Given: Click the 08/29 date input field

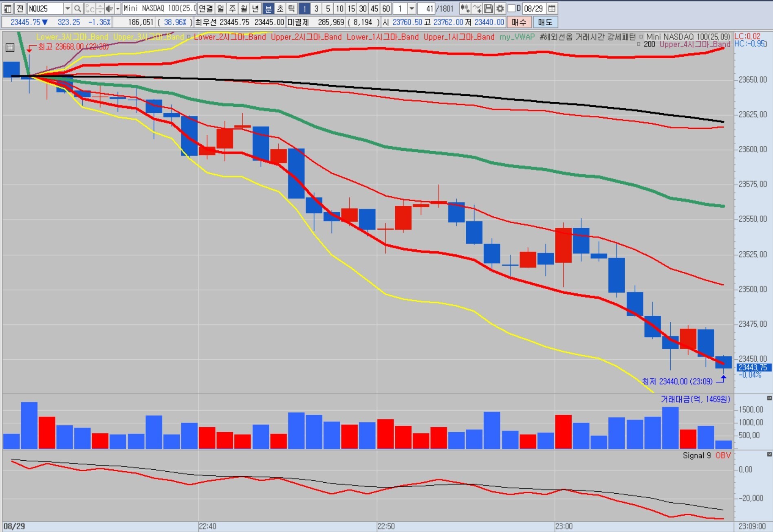Looking at the screenshot, I should point(533,9).
